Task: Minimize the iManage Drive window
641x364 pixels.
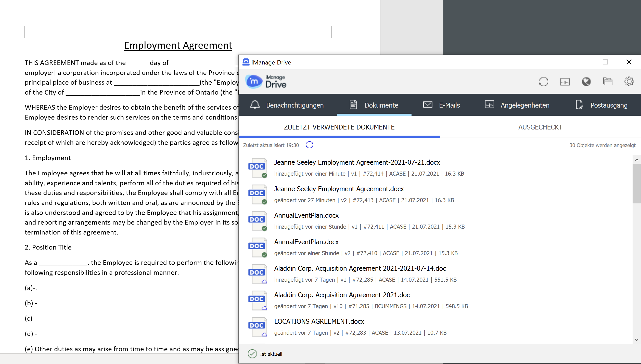Action: 582,62
